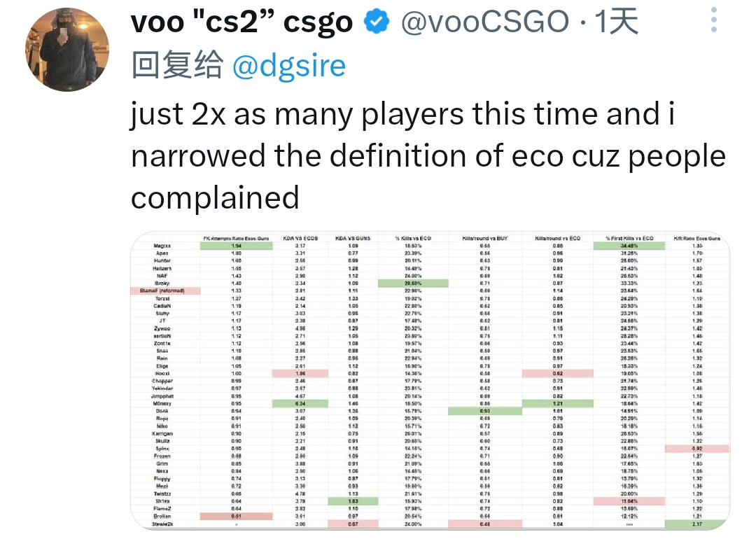The width and height of the screenshot is (756, 539).
Task: Click the % Kills vs ECO column header
Action: [413, 238]
